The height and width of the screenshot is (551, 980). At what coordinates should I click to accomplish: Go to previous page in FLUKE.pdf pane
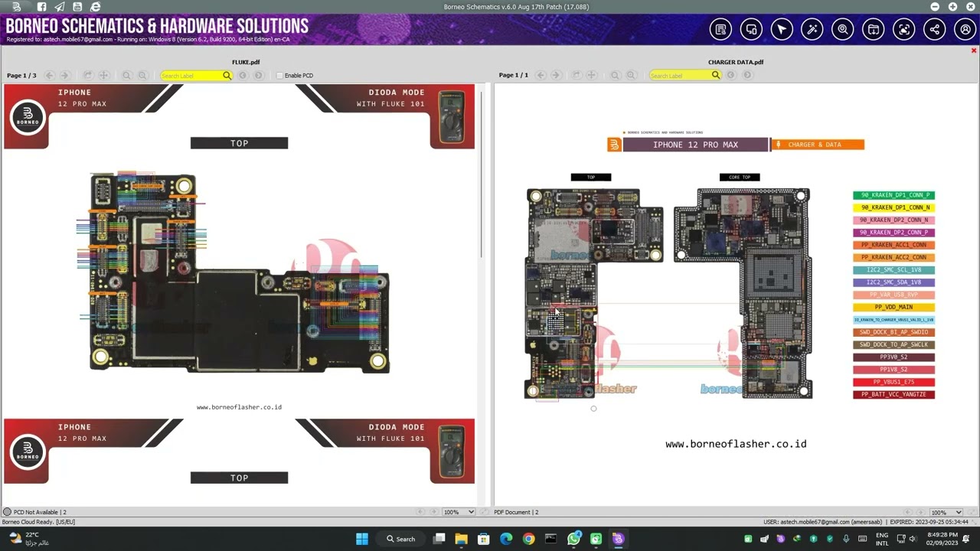[x=49, y=75]
